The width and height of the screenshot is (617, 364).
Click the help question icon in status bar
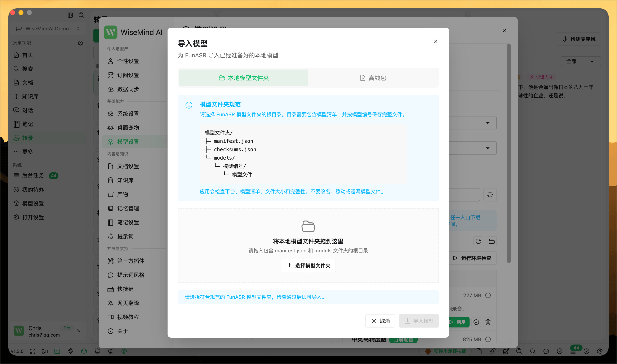tap(586, 351)
